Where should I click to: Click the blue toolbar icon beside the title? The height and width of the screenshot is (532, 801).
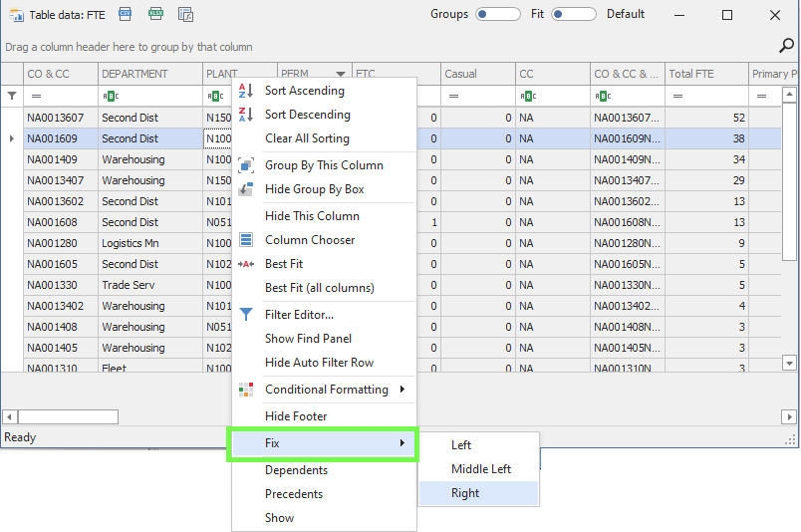(x=126, y=14)
